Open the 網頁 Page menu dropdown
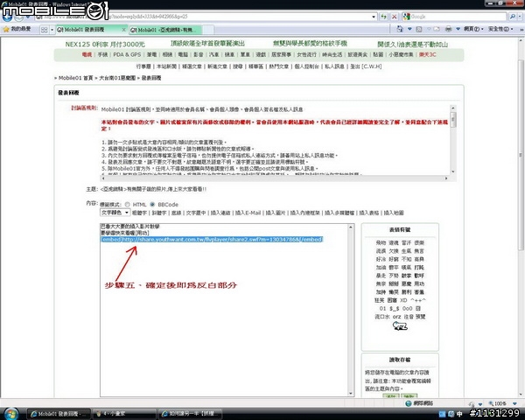This screenshot has height=420, width=525. click(x=473, y=29)
